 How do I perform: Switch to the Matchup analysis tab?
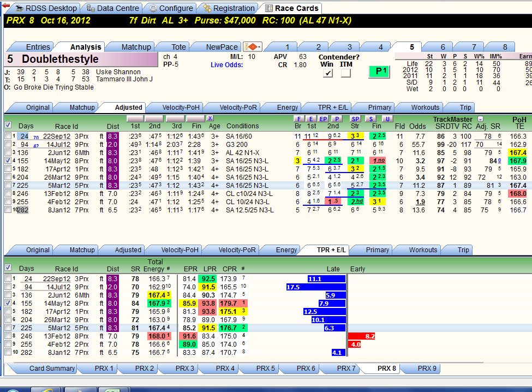point(136,47)
